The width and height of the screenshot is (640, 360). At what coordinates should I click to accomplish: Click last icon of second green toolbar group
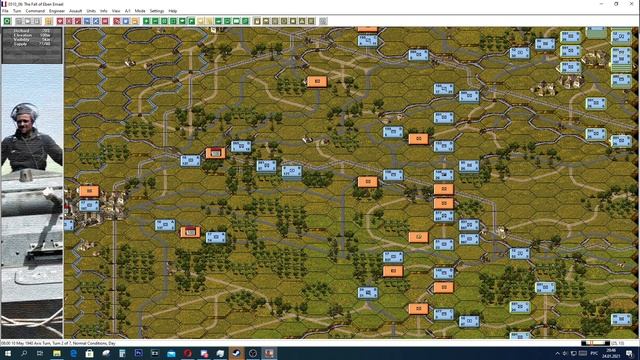pos(245,21)
